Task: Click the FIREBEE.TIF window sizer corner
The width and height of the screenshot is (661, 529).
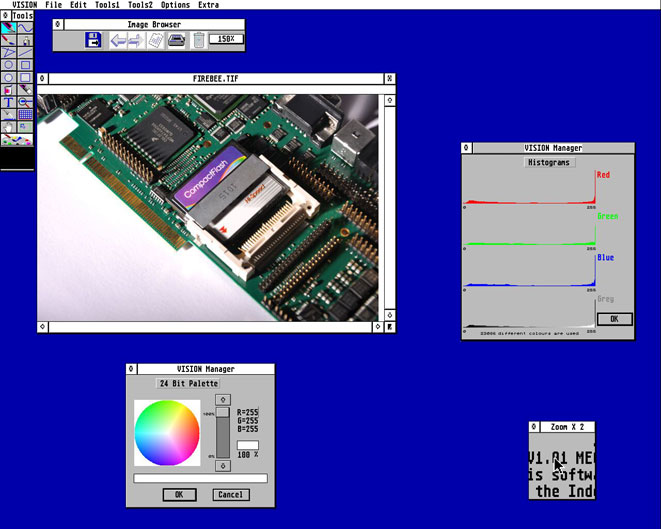Action: pos(390,327)
